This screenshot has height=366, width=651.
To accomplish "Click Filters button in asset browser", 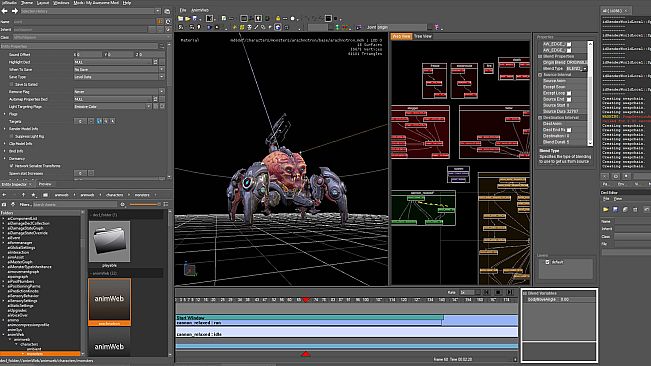I will tap(25, 204).
